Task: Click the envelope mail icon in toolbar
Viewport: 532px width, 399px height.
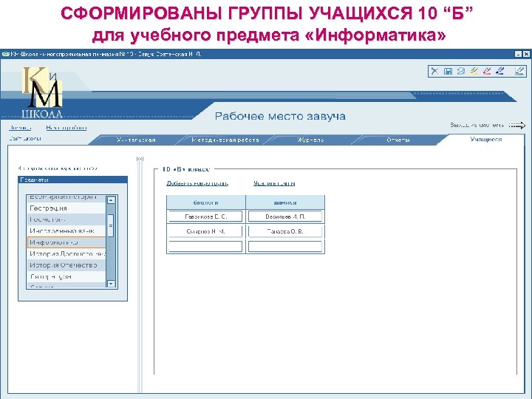Action: pyautogui.click(x=461, y=71)
